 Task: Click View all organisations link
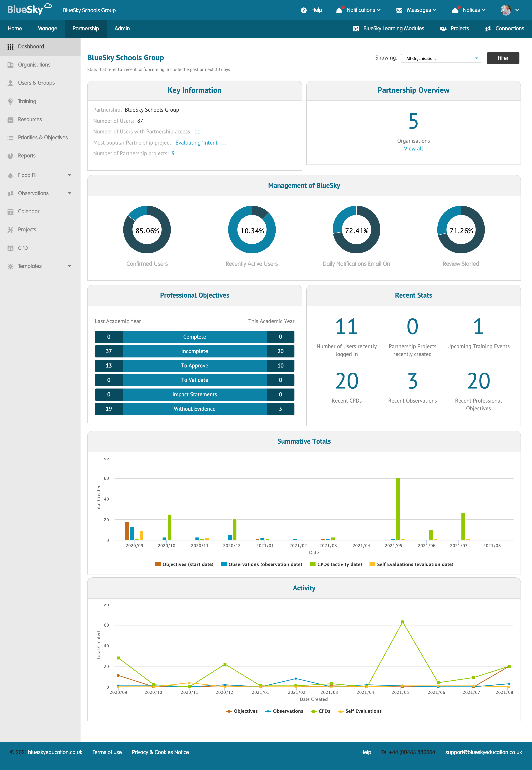pos(413,149)
